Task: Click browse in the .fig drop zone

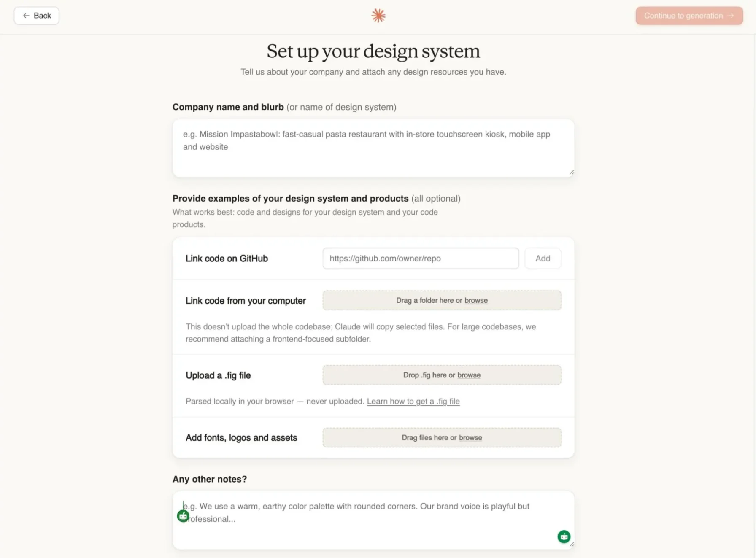Action: (469, 375)
